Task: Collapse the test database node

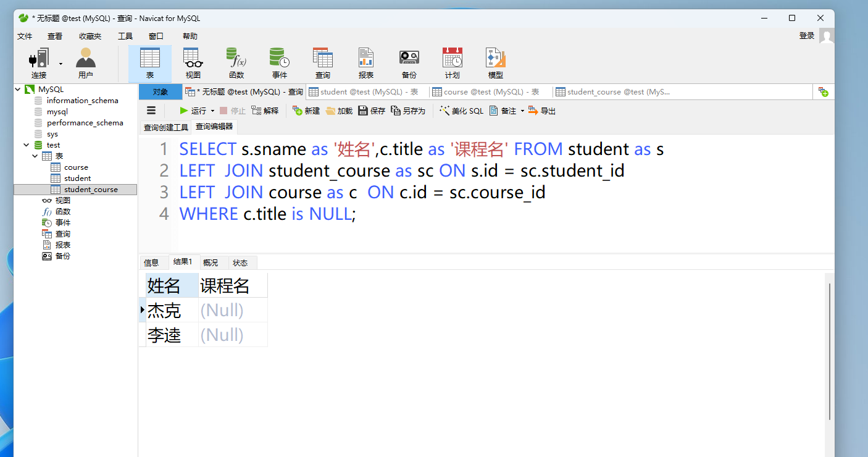Action: pos(27,145)
